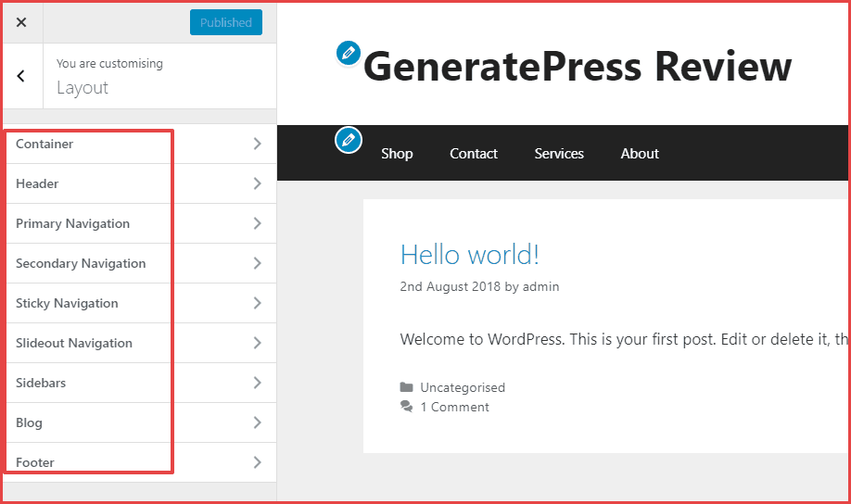Select Services in the navigation menu
This screenshot has height=504, width=851.
(559, 154)
